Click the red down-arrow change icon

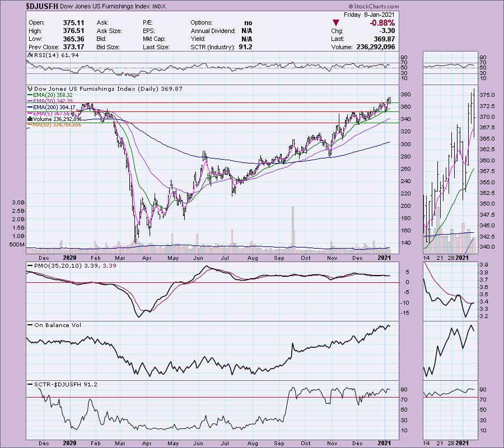click(336, 22)
